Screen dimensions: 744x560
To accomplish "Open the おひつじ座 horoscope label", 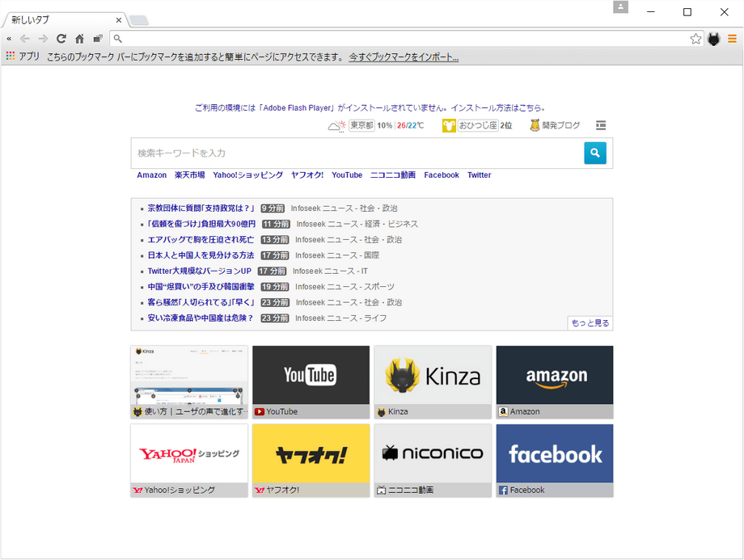I will [478, 125].
